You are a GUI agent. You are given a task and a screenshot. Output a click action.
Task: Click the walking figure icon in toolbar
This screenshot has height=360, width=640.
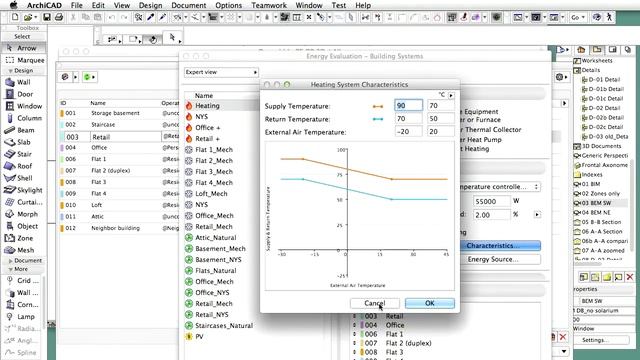pyautogui.click(x=609, y=17)
